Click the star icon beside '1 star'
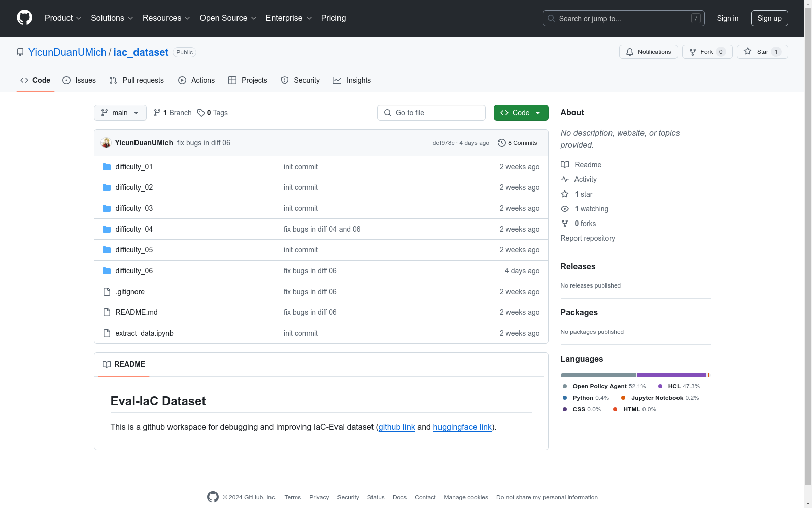 [565, 194]
